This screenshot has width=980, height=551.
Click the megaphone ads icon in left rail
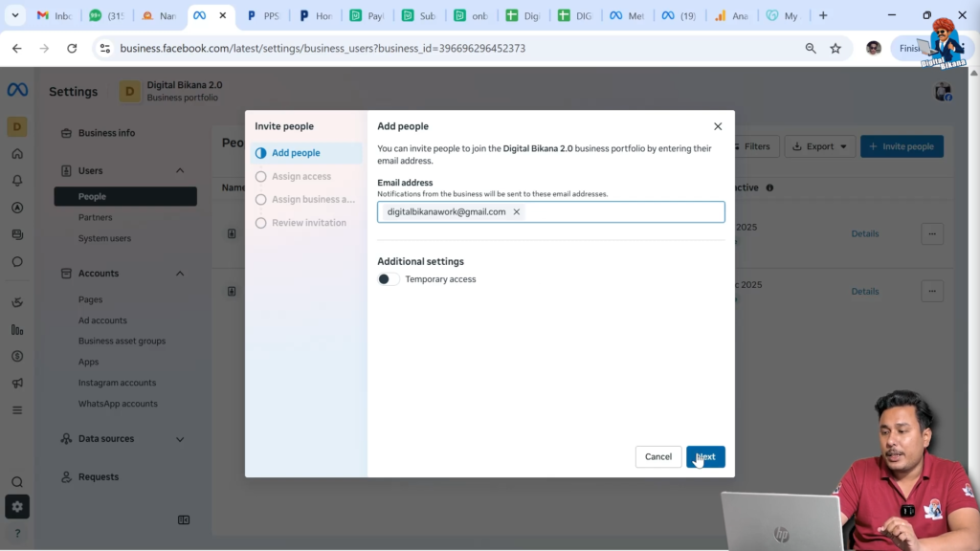tap(17, 383)
